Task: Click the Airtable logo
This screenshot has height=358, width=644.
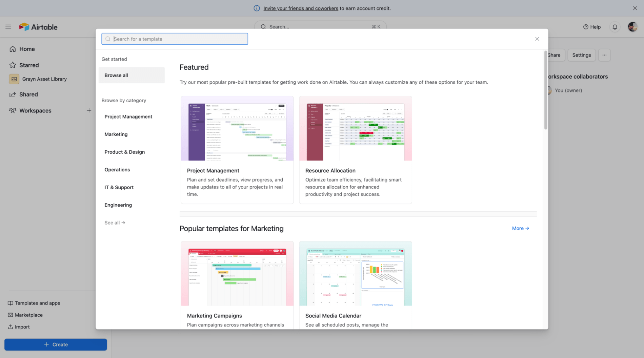Action: click(x=38, y=27)
